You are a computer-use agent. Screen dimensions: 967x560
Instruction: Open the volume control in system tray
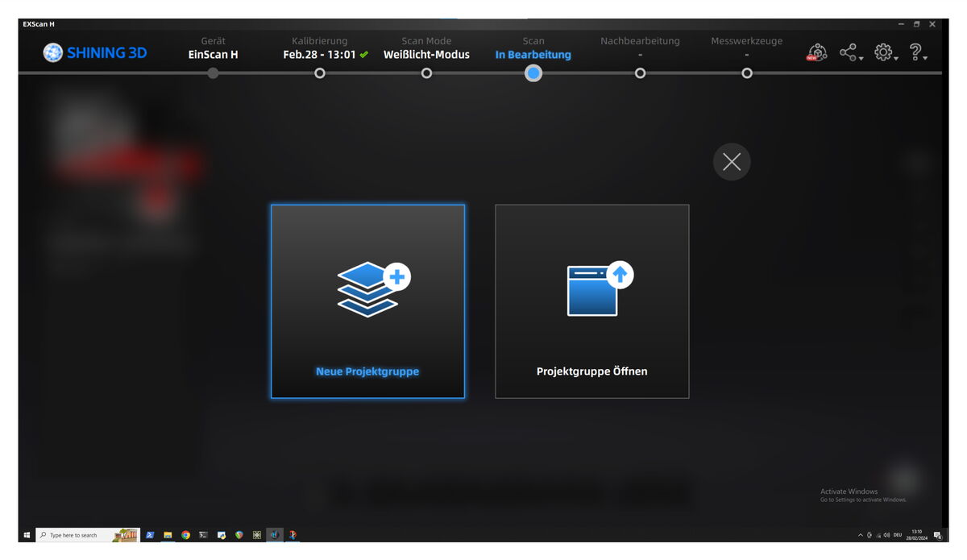(886, 535)
